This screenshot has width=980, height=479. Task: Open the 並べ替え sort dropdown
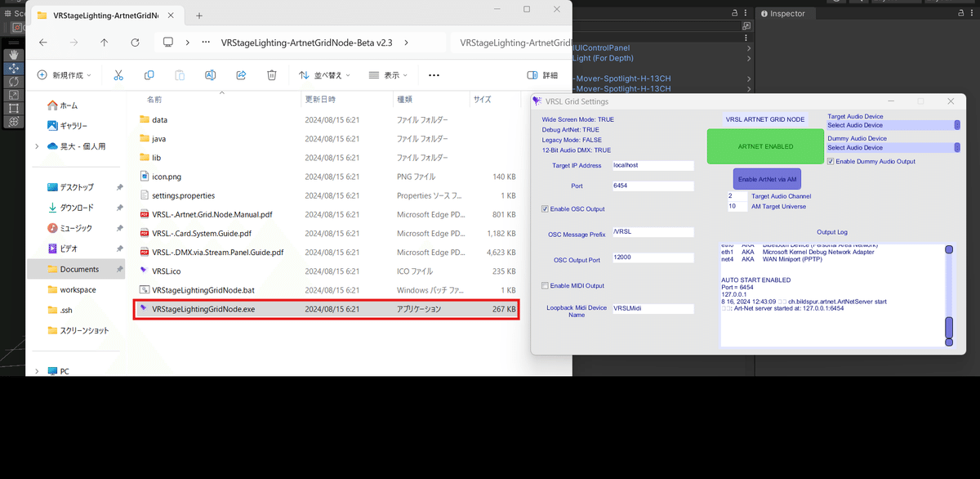pos(324,75)
